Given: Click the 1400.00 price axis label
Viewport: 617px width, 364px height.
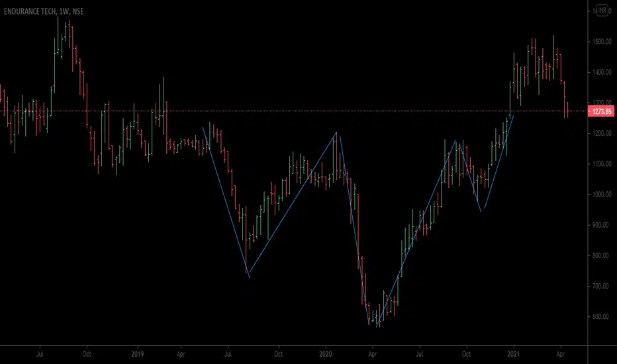Looking at the screenshot, I should pos(602,72).
